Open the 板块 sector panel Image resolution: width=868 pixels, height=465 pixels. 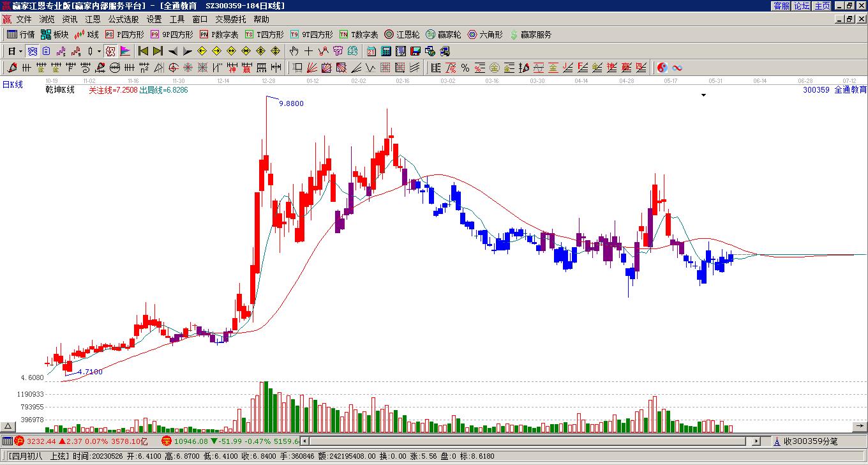55,34
